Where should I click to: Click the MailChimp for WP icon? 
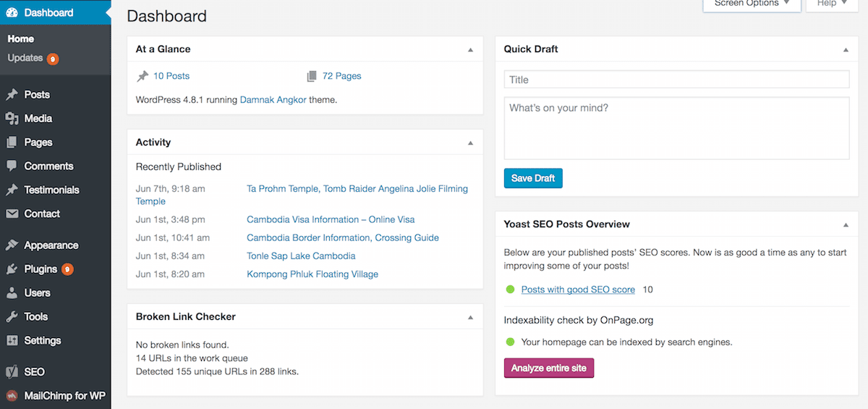pos(12,396)
